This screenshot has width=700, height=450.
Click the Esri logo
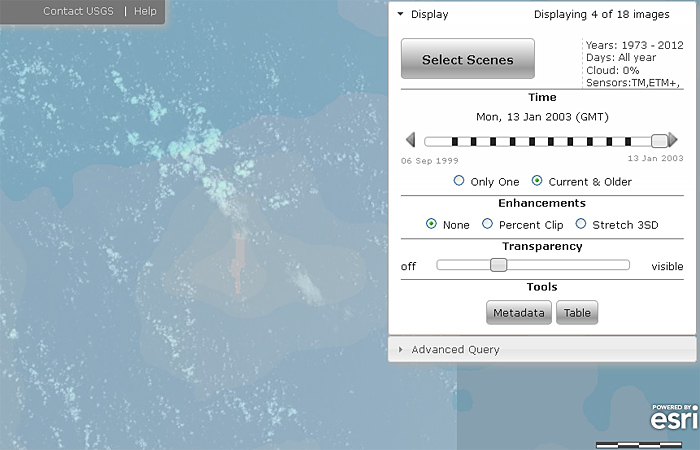click(x=674, y=417)
